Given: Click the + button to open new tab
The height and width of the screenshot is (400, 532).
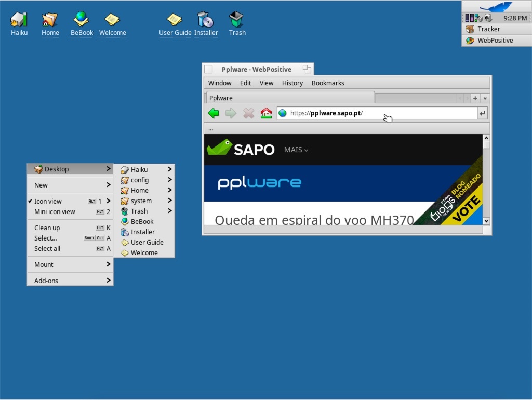Looking at the screenshot, I should pos(474,98).
